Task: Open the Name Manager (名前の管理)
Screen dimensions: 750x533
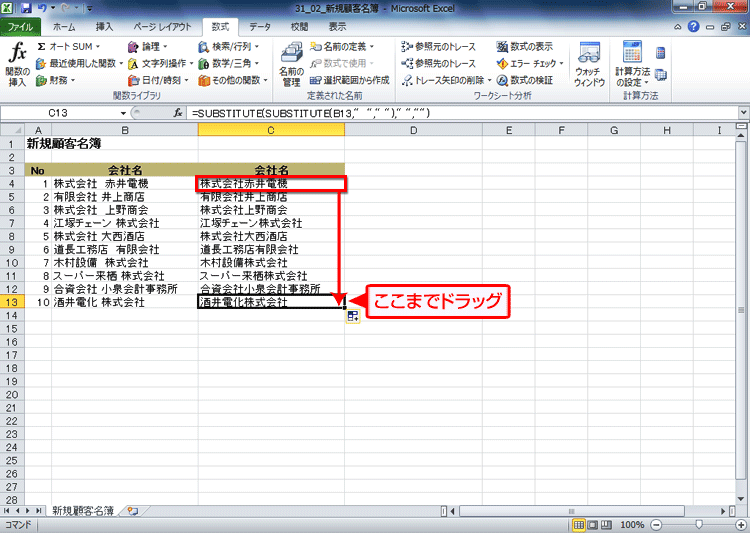Action: tap(291, 65)
